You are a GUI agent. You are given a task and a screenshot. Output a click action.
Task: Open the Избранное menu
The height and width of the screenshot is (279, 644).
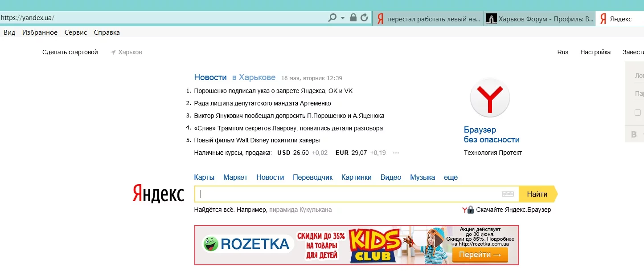coord(40,32)
